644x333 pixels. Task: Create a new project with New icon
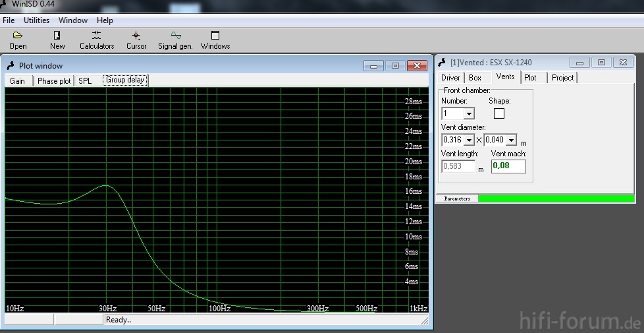point(57,36)
